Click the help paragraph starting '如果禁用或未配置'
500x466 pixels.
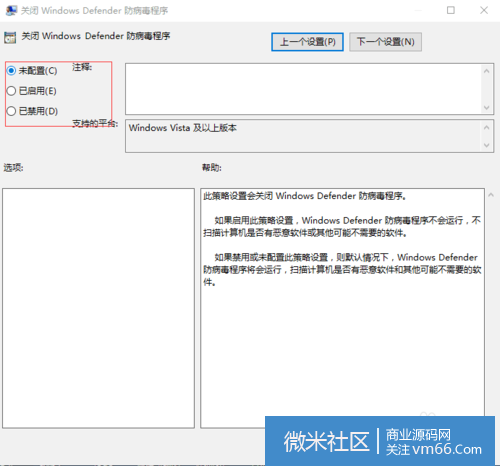click(x=342, y=270)
